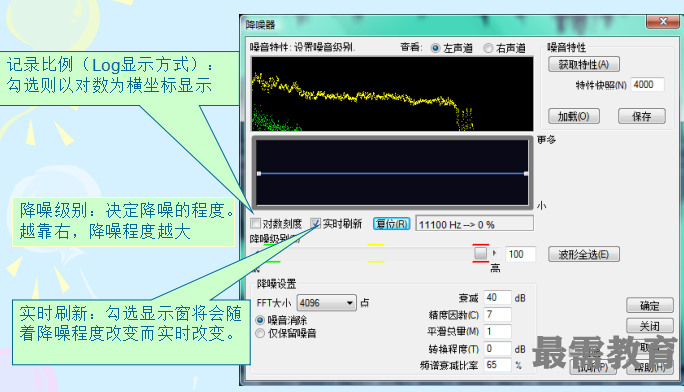Select the 仅保留噪音 radio button
This screenshot has height=392, width=684.
[260, 334]
